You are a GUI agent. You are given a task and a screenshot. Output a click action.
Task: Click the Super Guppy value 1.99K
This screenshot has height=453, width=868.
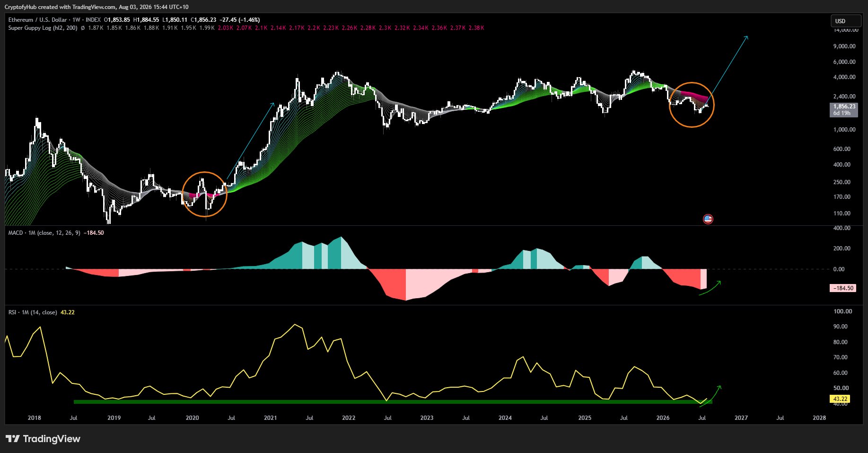(x=207, y=28)
